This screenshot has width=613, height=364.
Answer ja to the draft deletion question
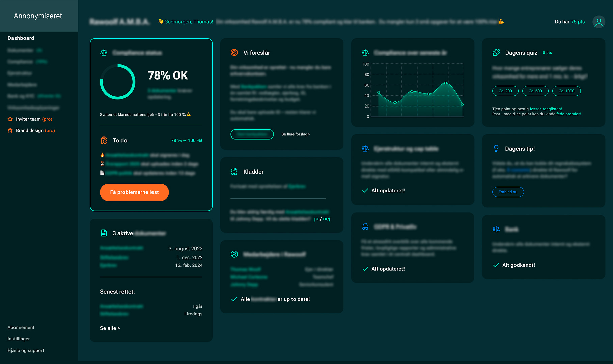(316, 219)
